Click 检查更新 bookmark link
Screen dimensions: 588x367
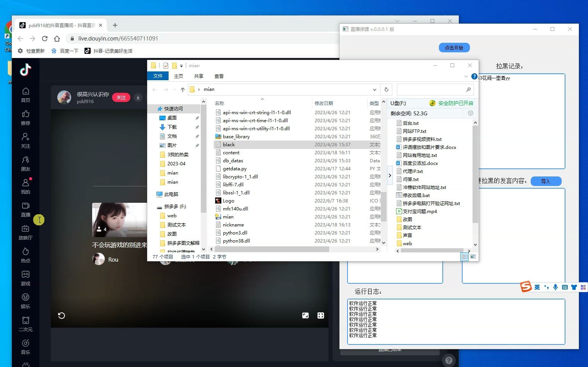(x=31, y=51)
